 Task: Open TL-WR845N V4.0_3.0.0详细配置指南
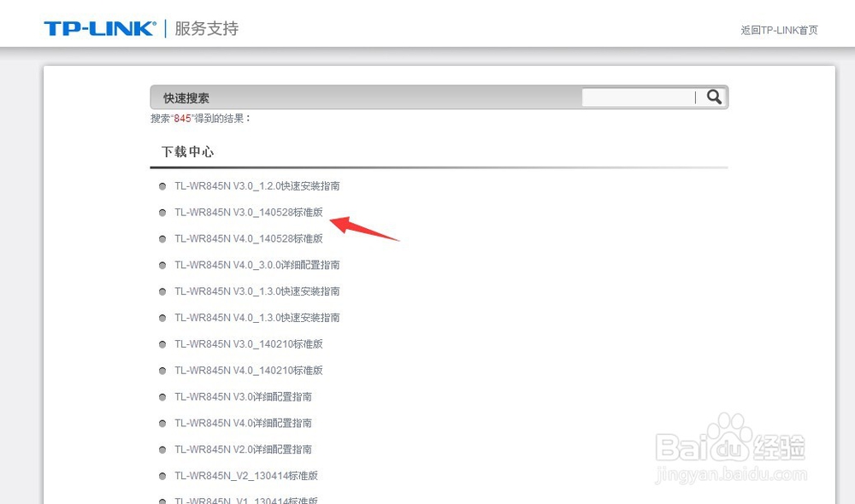pyautogui.click(x=256, y=265)
